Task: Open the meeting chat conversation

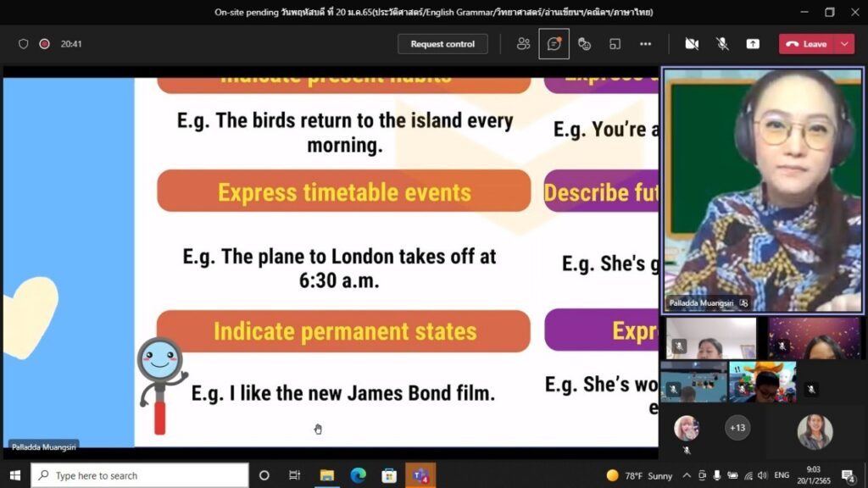Action: 554,44
